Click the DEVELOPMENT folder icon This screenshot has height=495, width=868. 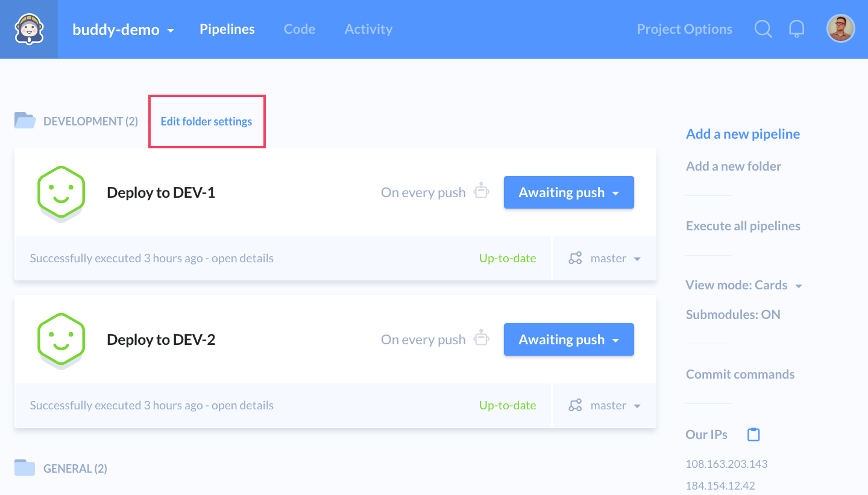25,121
